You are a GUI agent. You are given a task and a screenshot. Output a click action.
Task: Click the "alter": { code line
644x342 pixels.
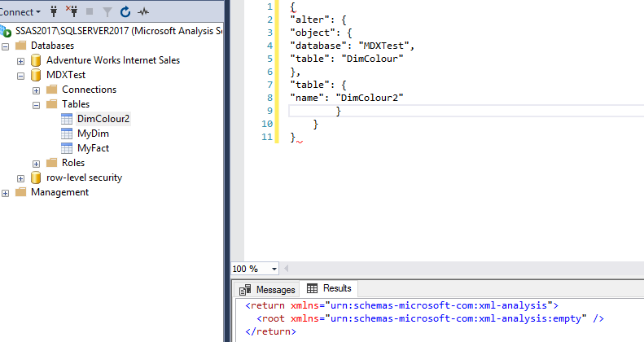[x=318, y=20]
